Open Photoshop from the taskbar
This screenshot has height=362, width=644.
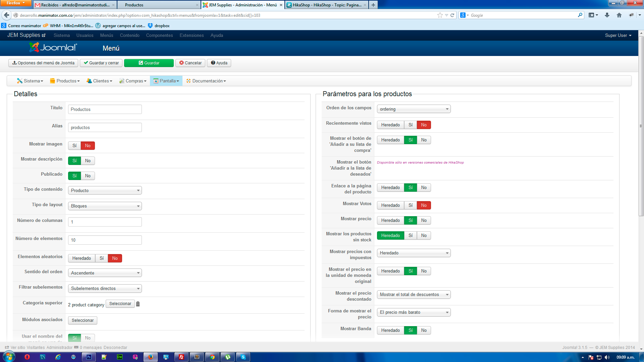89,357
